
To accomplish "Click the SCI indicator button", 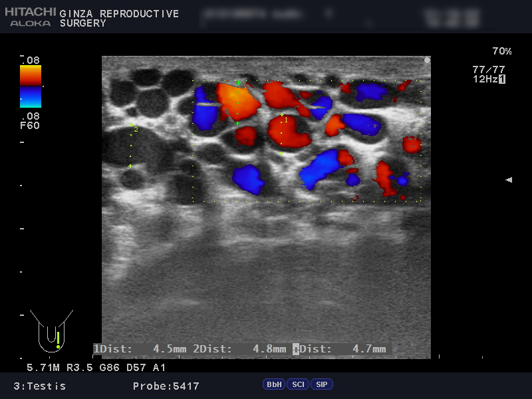I will (x=298, y=384).
